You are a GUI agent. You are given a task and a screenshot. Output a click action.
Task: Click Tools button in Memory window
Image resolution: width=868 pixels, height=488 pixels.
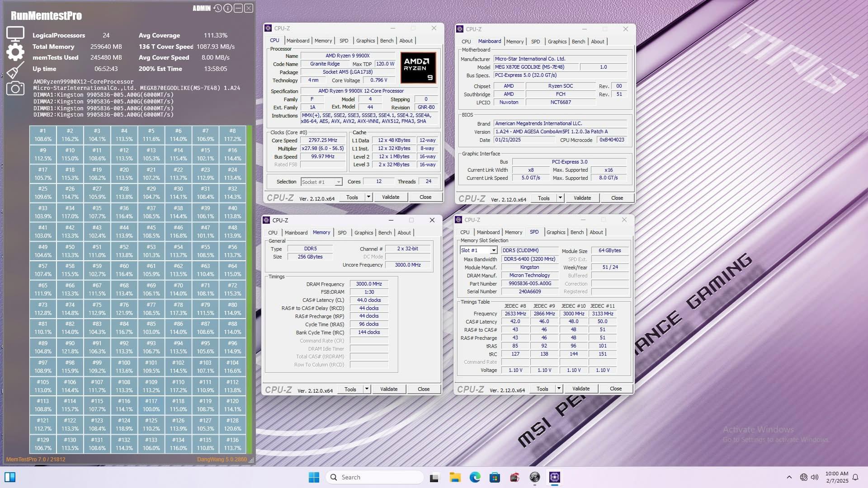click(350, 389)
